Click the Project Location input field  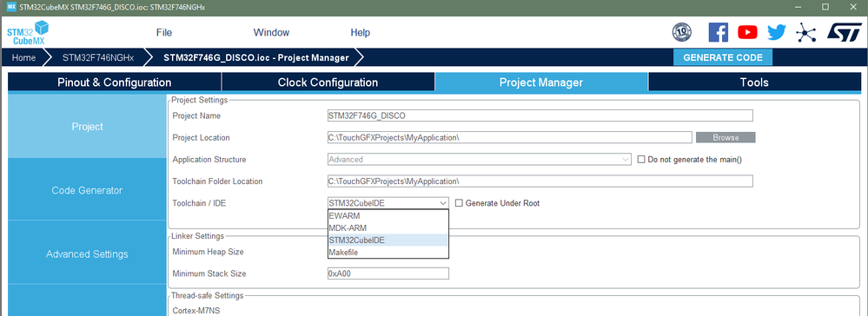click(509, 137)
